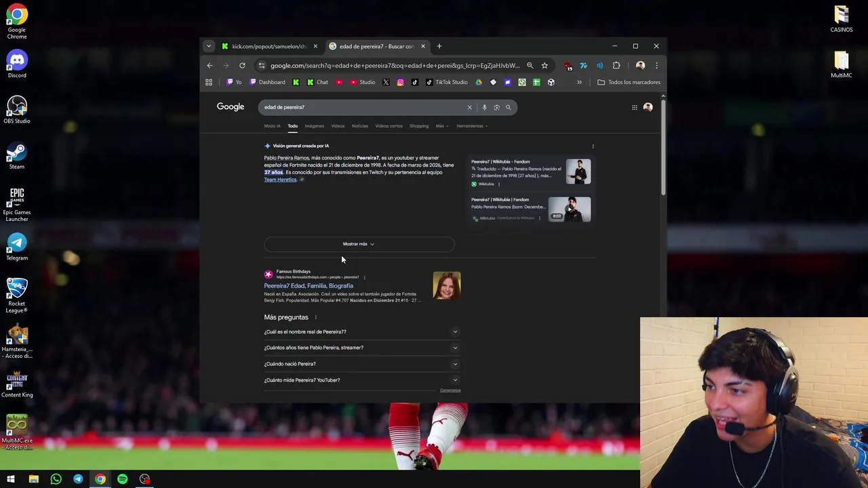Screen dimensions: 868x488
Task: Open the Chrome extensions puzzle menu
Action: pyautogui.click(x=616, y=66)
